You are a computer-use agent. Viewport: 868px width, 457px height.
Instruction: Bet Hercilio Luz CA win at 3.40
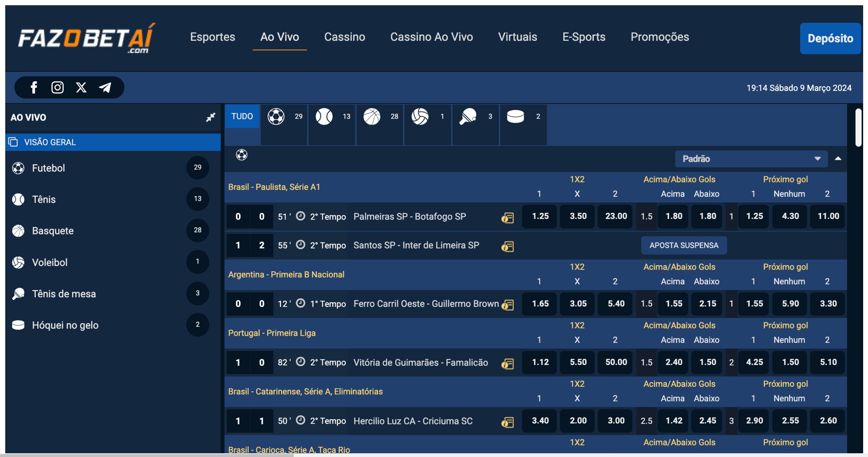(x=540, y=421)
